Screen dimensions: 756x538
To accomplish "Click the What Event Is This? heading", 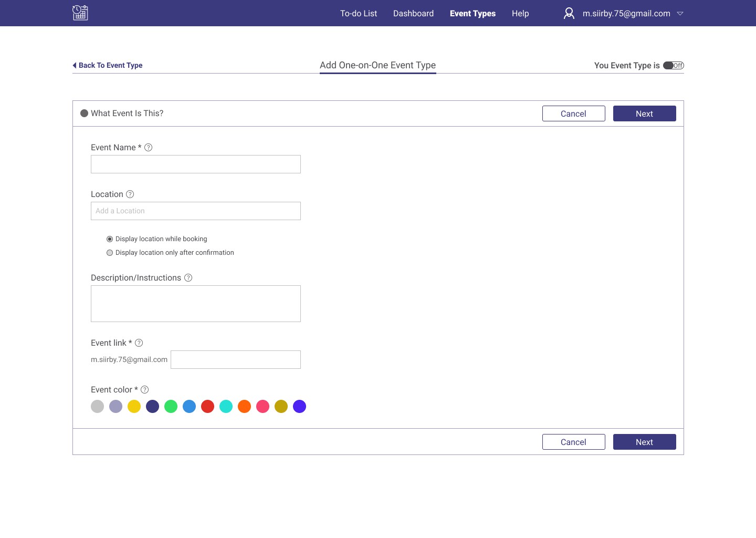I will tap(127, 113).
